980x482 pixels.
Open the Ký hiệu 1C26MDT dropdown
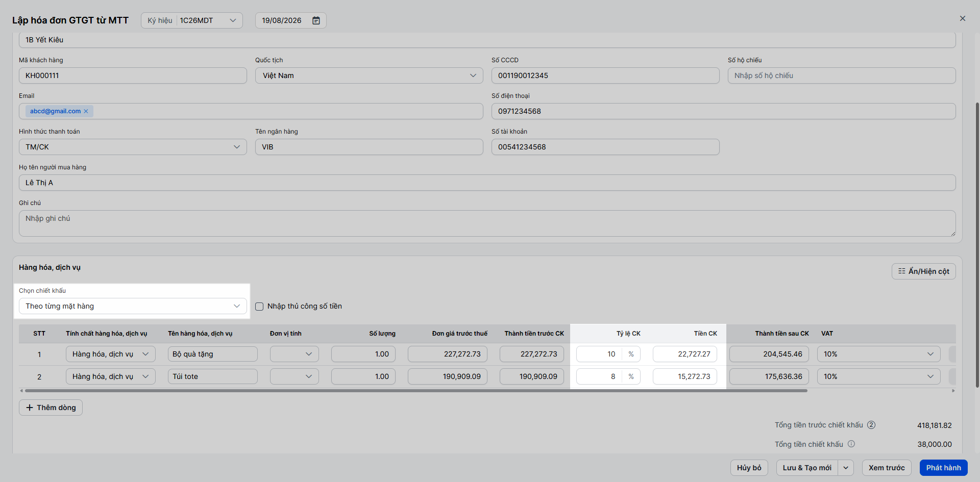[x=192, y=20]
